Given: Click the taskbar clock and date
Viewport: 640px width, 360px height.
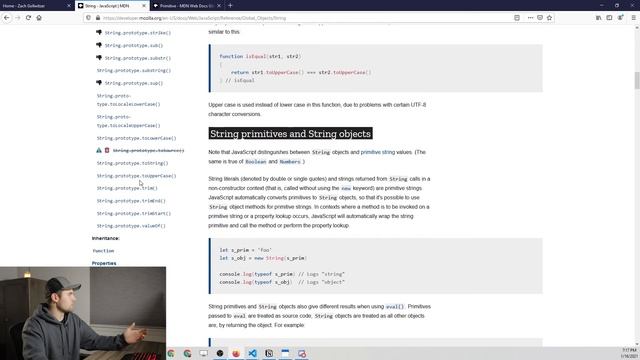Looking at the screenshot, I should (x=629, y=353).
